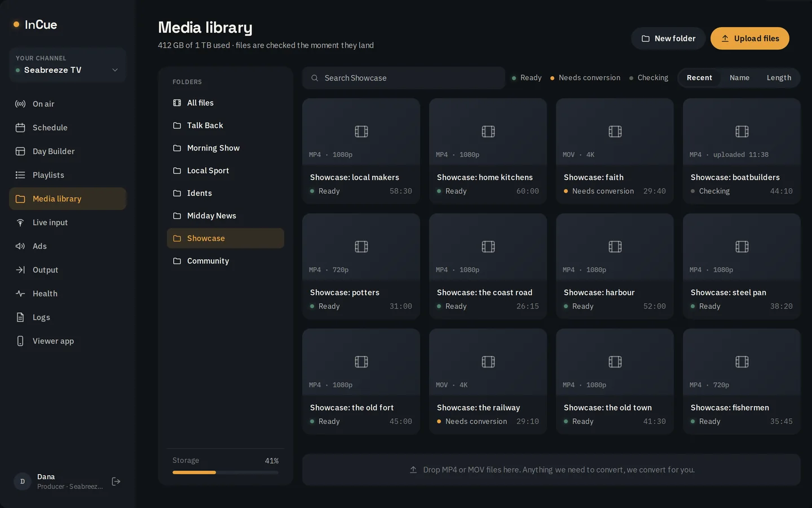Click the Logs document icon

[20, 317]
